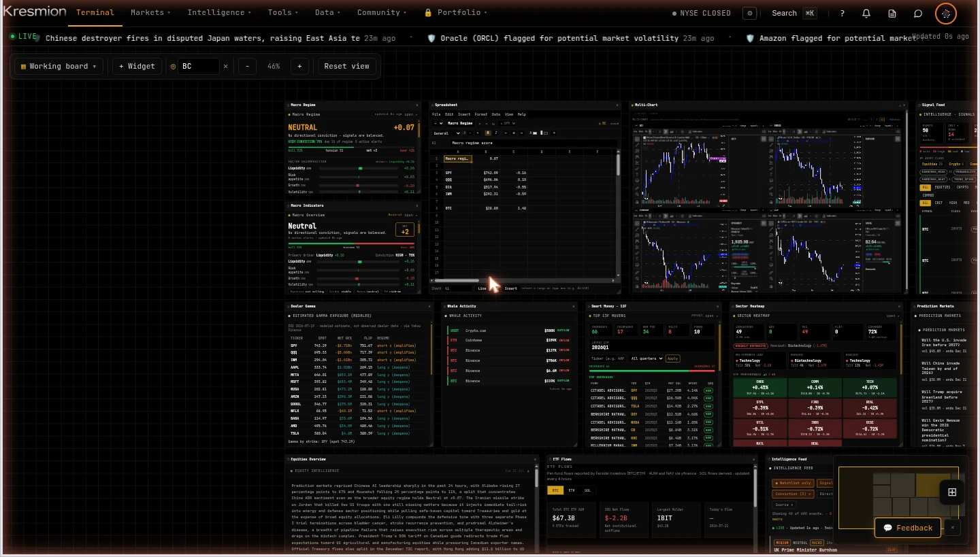This screenshot has height=557, width=980.
Task: Click the Feedback speech bubble button
Action: (x=908, y=528)
